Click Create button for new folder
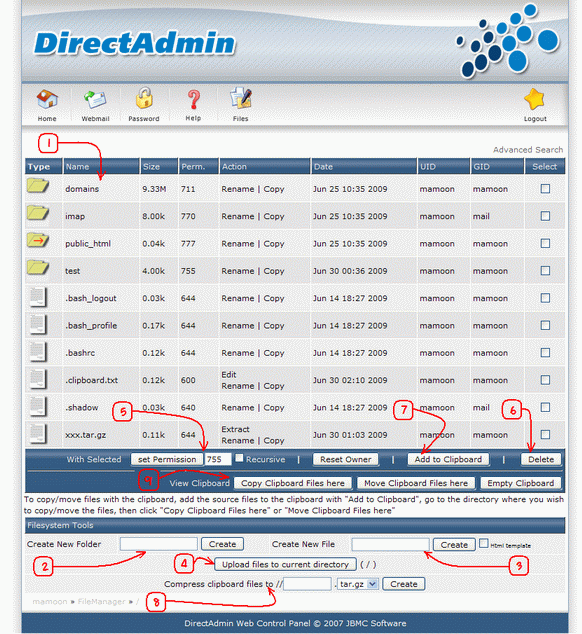Image resolution: width=582 pixels, height=634 pixels. point(222,544)
